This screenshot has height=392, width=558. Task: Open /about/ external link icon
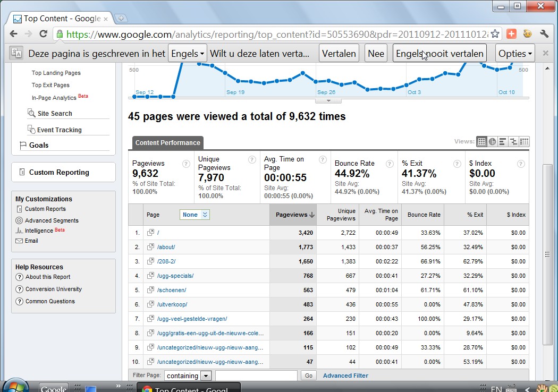point(150,246)
